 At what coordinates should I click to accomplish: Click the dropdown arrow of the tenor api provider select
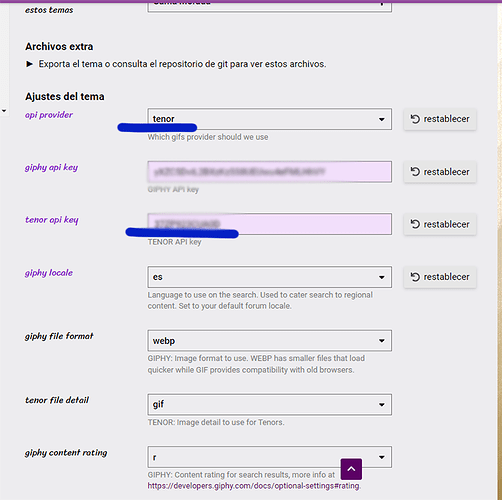tap(382, 119)
